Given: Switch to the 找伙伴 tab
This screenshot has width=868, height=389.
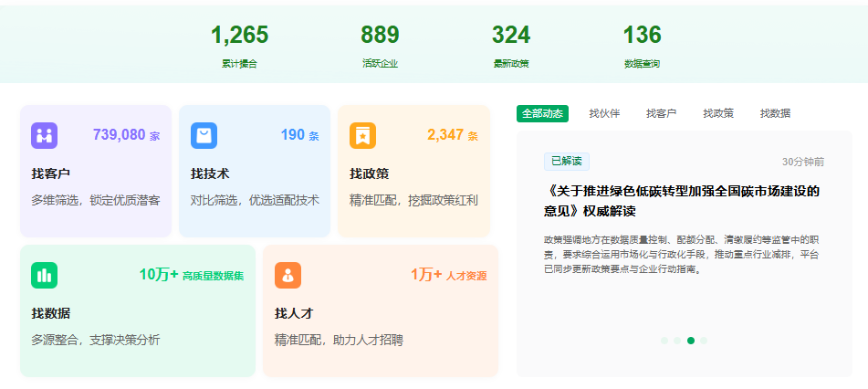Looking at the screenshot, I should pyautogui.click(x=604, y=113).
